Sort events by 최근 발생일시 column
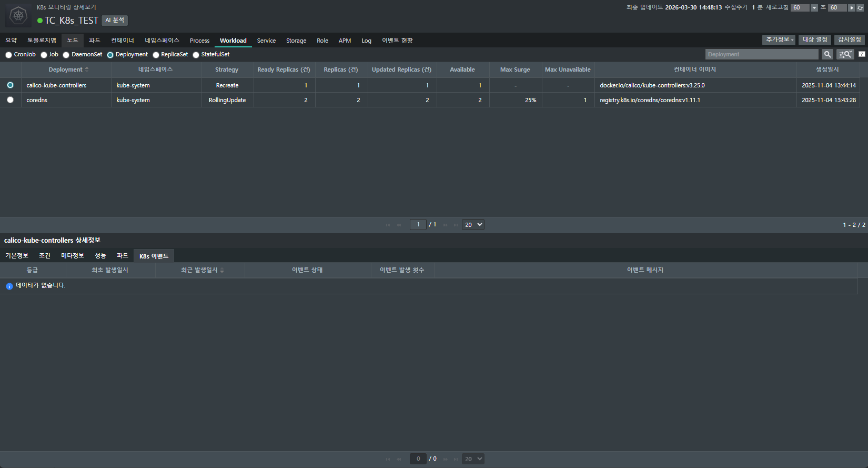Screen dimensions: 868x468 click(222, 270)
